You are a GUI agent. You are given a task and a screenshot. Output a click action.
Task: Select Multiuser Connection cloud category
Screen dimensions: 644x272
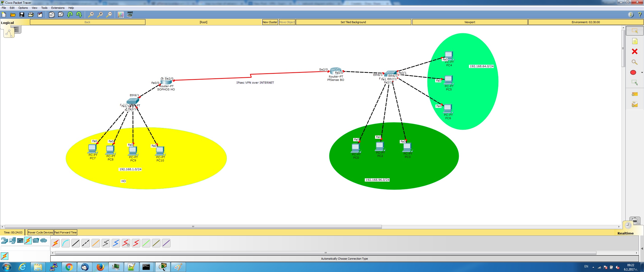point(44,241)
